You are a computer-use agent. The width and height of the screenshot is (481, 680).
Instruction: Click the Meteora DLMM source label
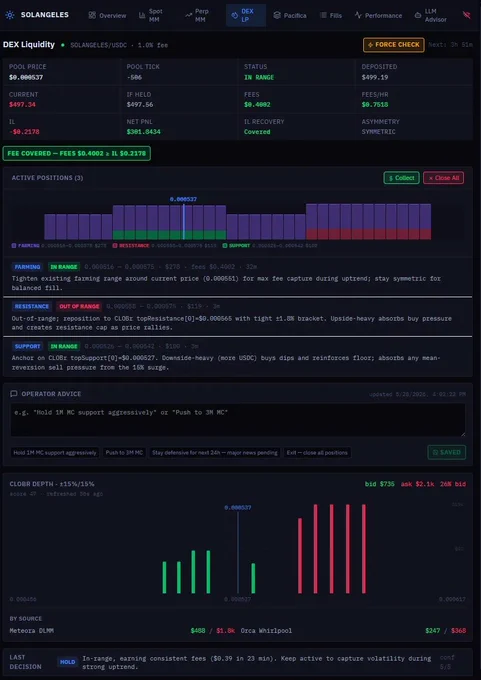coord(32,631)
